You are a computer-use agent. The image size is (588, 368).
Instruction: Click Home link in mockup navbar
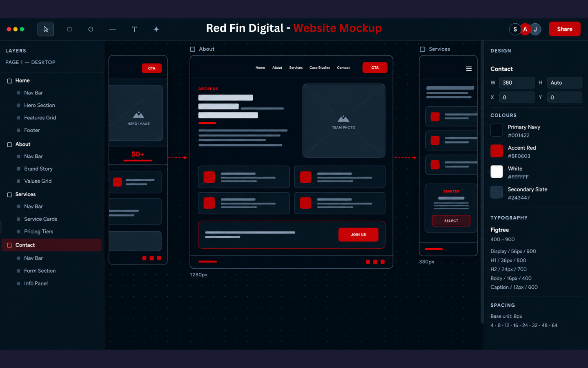(x=260, y=68)
